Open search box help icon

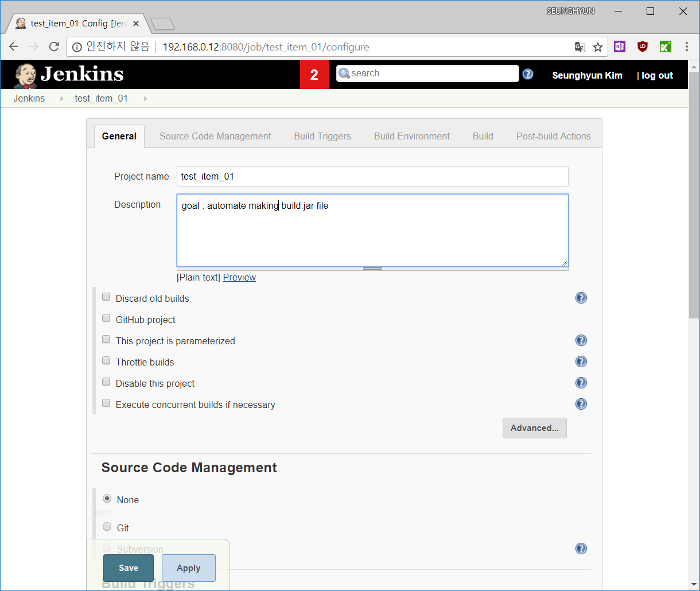pos(528,74)
